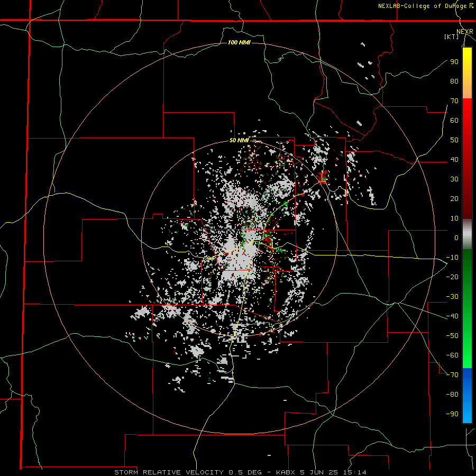Click the 80 value on velocity scale
The height and width of the screenshot is (476, 476).
tap(454, 81)
